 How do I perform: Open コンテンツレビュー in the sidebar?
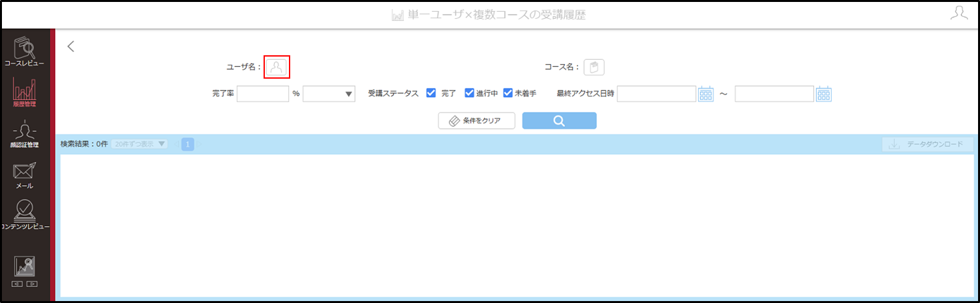24,215
